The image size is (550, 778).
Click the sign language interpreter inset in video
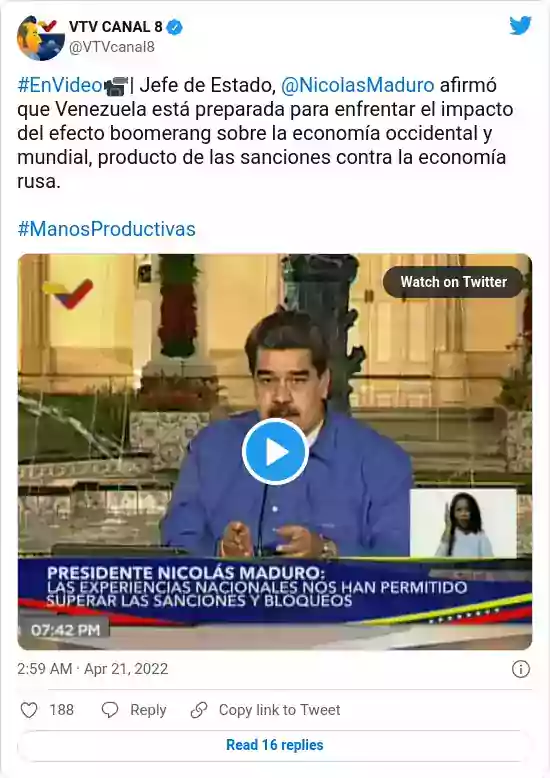coord(463,523)
